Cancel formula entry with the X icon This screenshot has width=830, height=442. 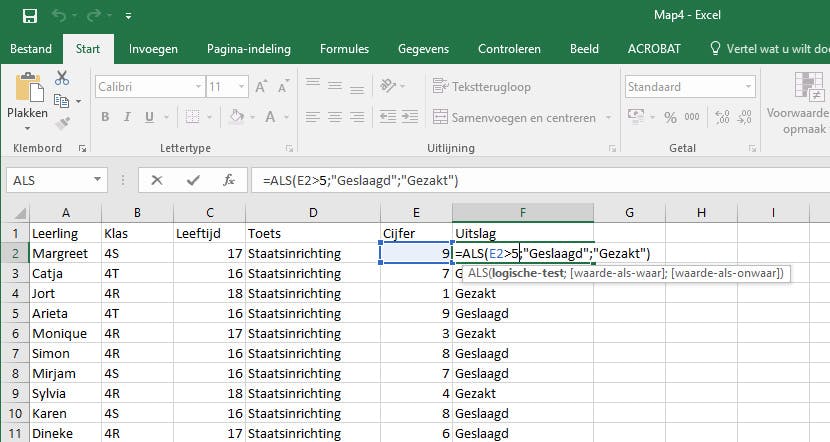point(157,180)
